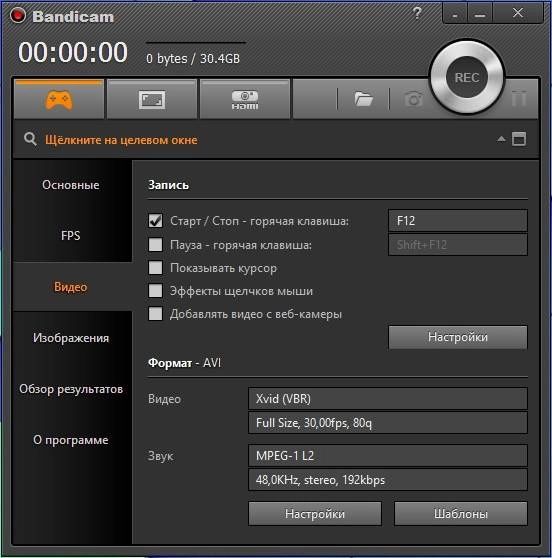The width and height of the screenshot is (552, 558).
Task: Click the MPEG-1 L2 audio field
Action: 388,456
